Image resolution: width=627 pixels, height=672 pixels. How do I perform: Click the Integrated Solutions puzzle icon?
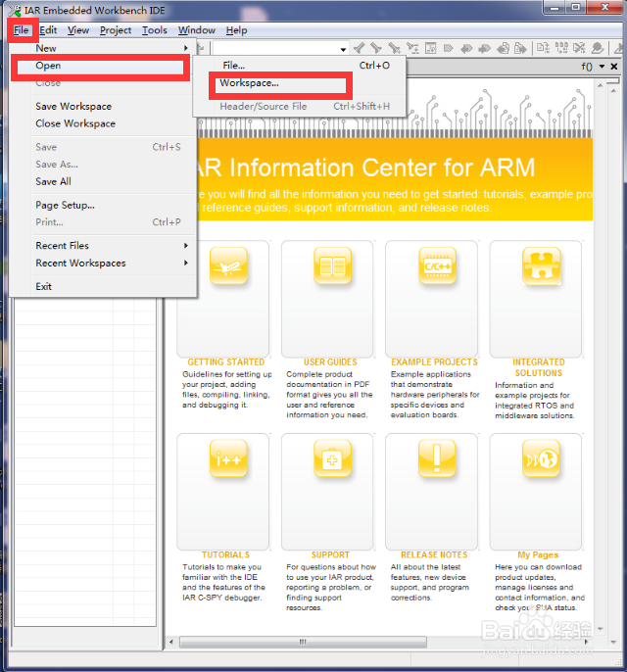542,266
